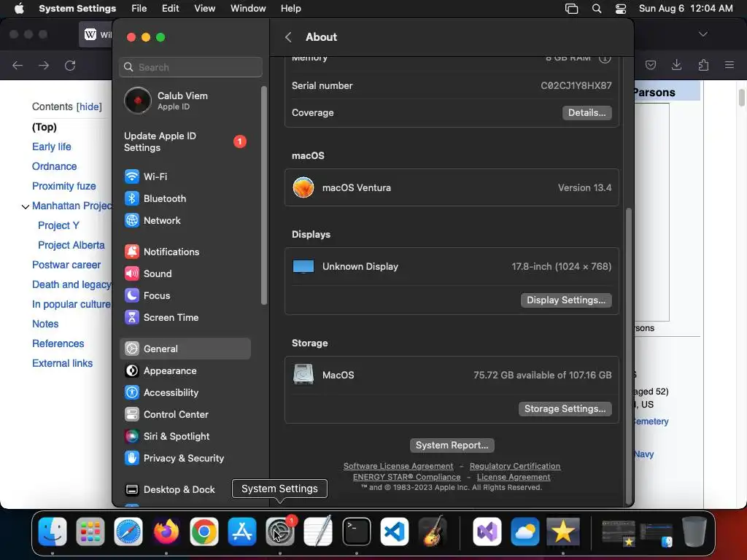Open Display Settings button
Image resolution: width=747 pixels, height=560 pixels.
[566, 300]
